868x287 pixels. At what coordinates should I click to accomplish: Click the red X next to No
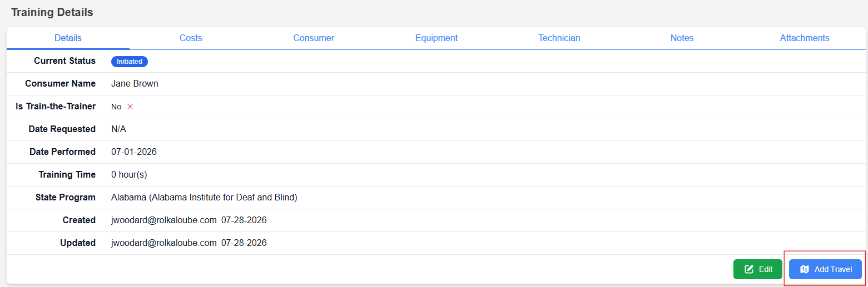click(x=130, y=107)
